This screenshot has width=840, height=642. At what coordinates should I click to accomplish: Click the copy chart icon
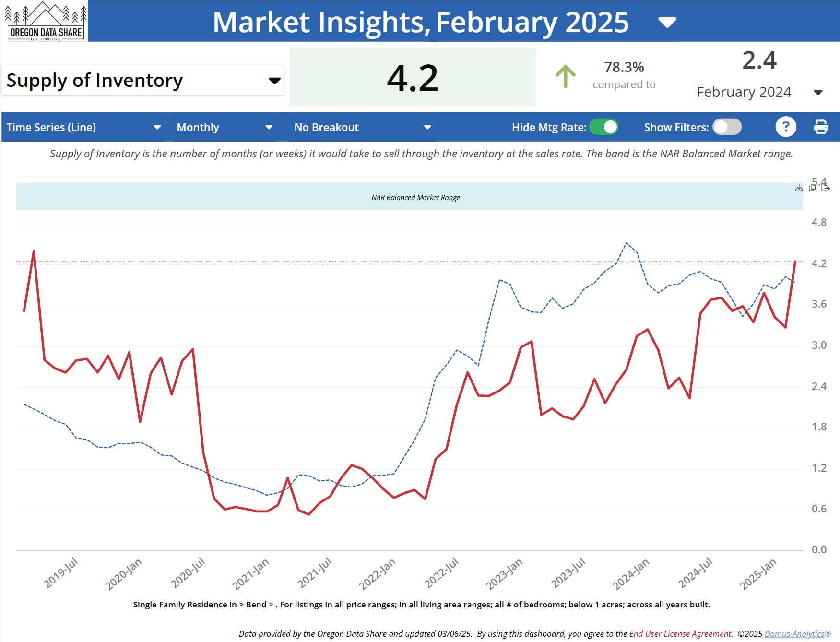point(811,188)
